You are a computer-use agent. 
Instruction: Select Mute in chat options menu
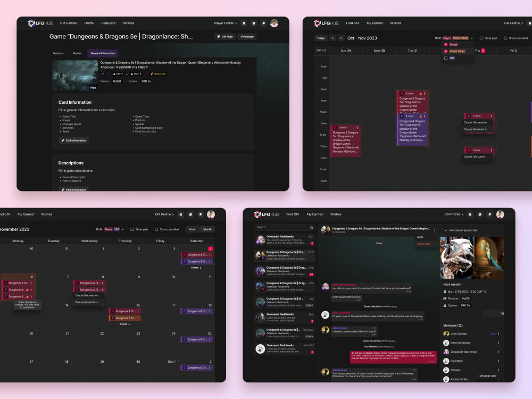point(420,237)
